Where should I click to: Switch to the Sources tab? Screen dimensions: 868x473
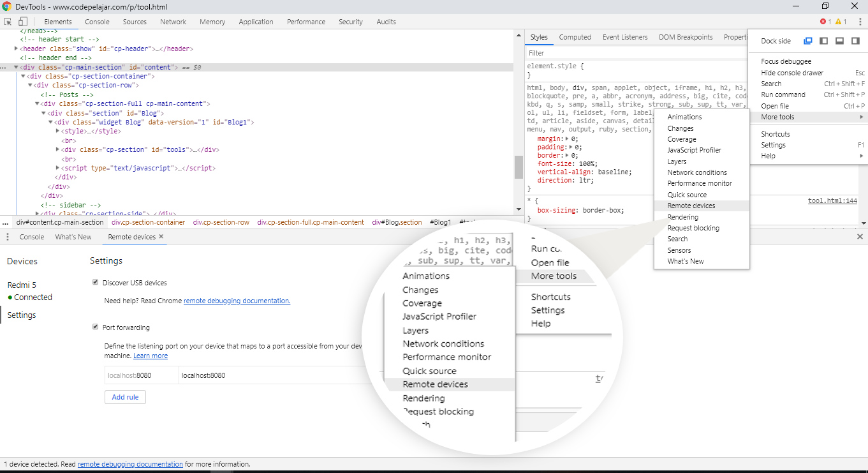point(135,22)
